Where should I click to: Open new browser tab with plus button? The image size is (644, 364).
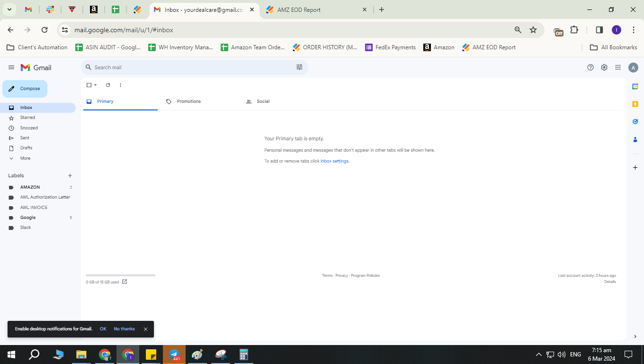[382, 9]
